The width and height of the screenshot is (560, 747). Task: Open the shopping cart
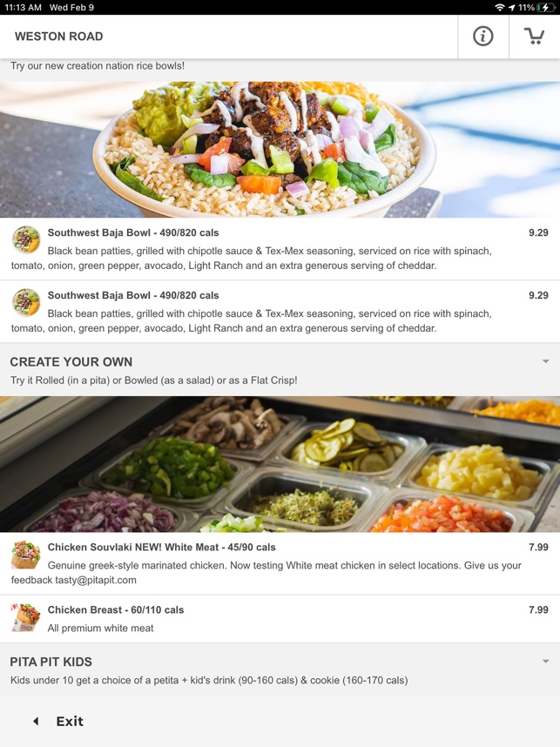point(534,37)
